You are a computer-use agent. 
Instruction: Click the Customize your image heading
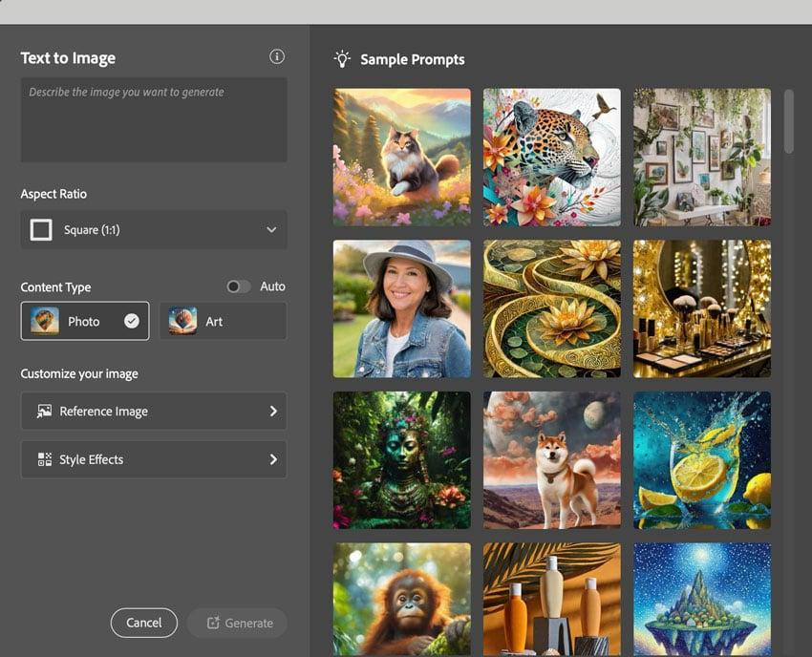(x=79, y=373)
